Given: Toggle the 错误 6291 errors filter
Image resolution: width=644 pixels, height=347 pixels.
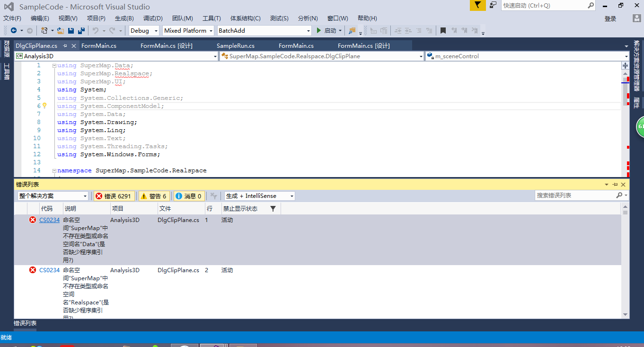Looking at the screenshot, I should point(114,196).
